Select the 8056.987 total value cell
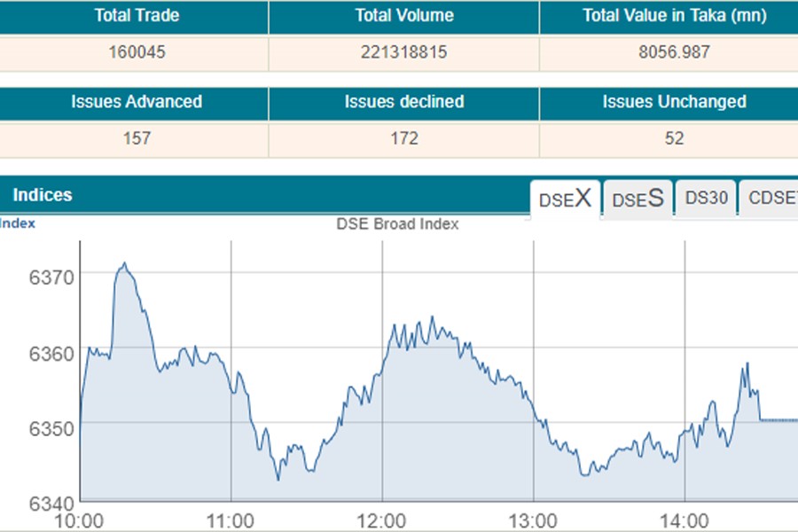This screenshot has height=532, width=798. point(673,52)
